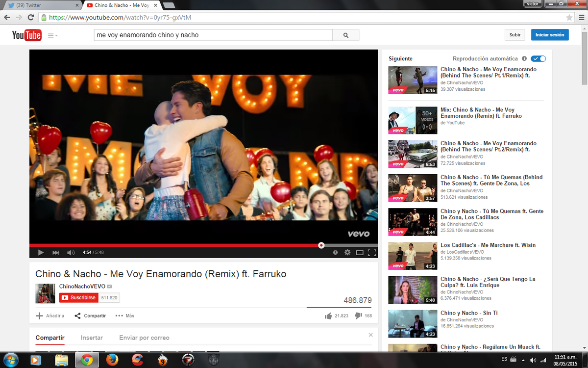588x368 pixels.
Task: Open Tú Me Quemas ft. Gente De Zona, Los Cadillacs title
Action: point(492,214)
